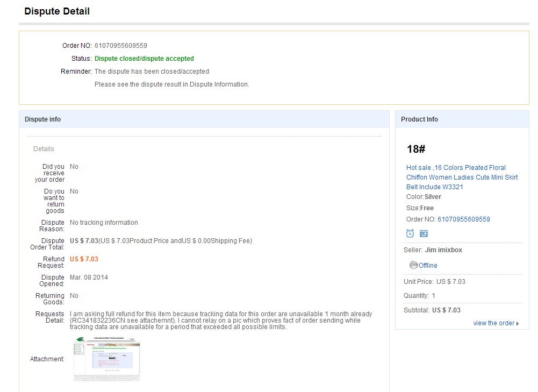
Task: Click the seller's offline chat status icon
Action: 413,265
